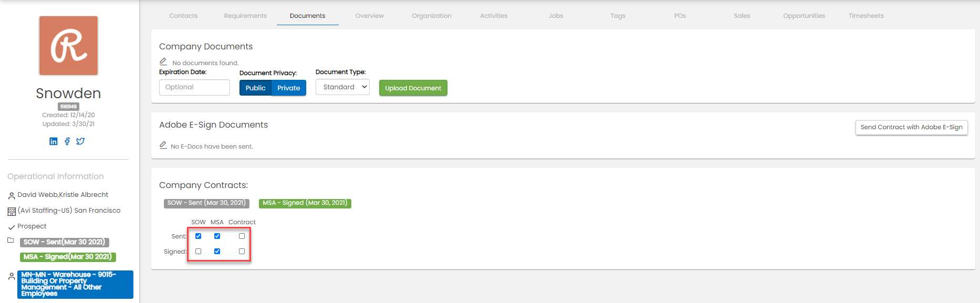The image size is (980, 303).
Task: Check the Contract Sent checkbox
Action: [242, 236]
